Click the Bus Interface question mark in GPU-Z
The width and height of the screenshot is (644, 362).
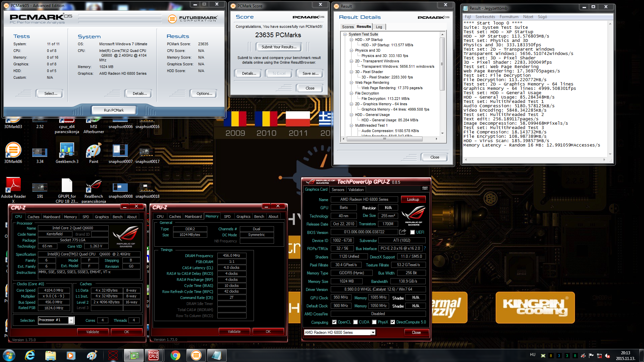[425, 248]
